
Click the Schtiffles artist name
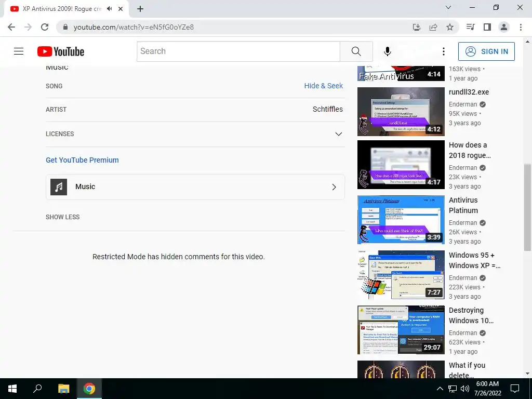(327, 109)
